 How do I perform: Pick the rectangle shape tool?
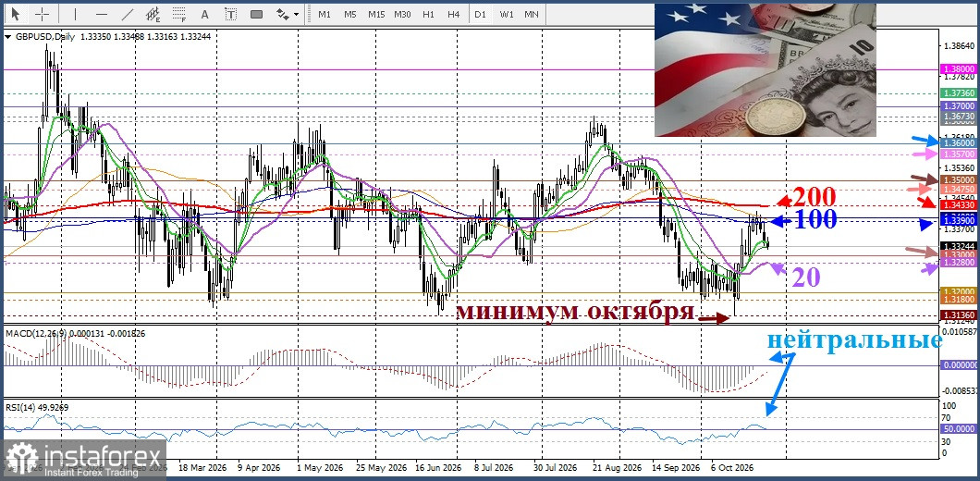(256, 13)
